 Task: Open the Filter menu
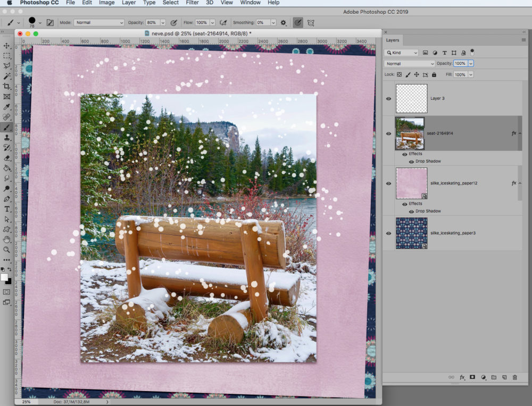[192, 3]
